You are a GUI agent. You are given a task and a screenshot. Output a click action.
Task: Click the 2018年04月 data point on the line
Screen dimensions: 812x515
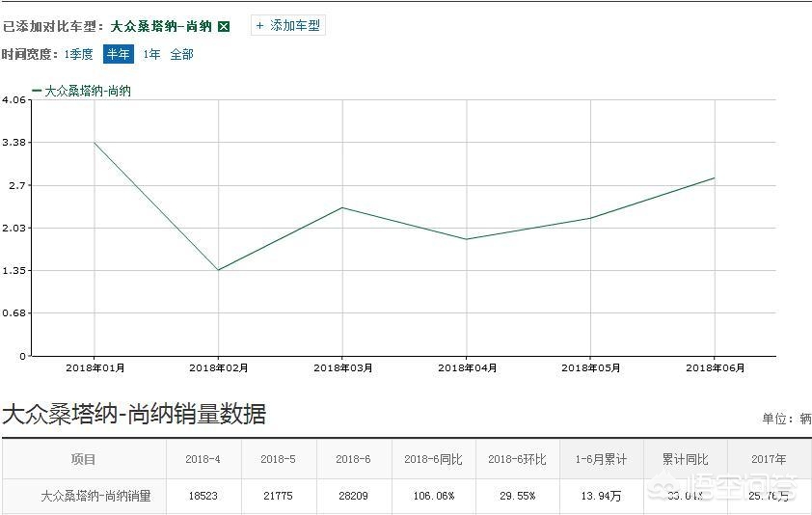(467, 239)
